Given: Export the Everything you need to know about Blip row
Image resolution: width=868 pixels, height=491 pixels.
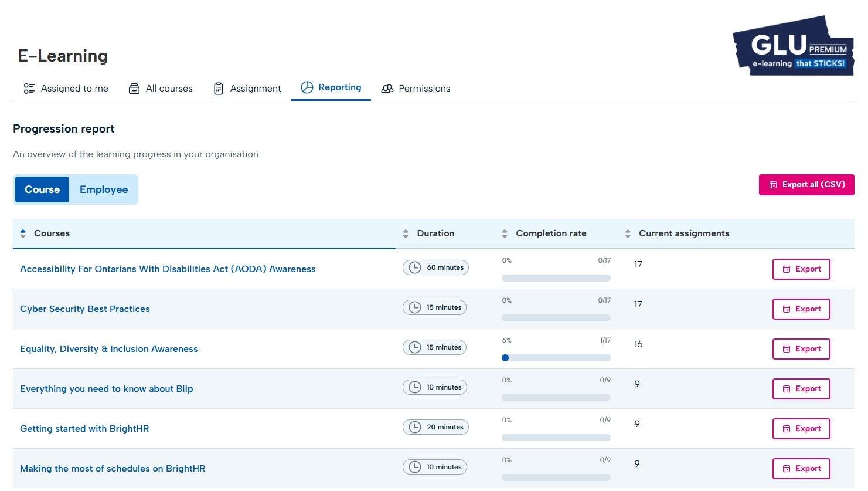Looking at the screenshot, I should tap(801, 388).
